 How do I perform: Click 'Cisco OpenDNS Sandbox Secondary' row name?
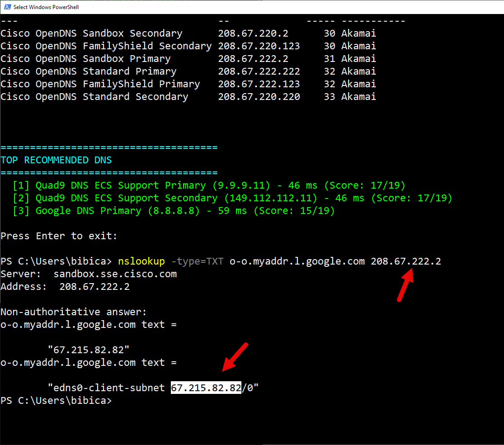tap(92, 33)
